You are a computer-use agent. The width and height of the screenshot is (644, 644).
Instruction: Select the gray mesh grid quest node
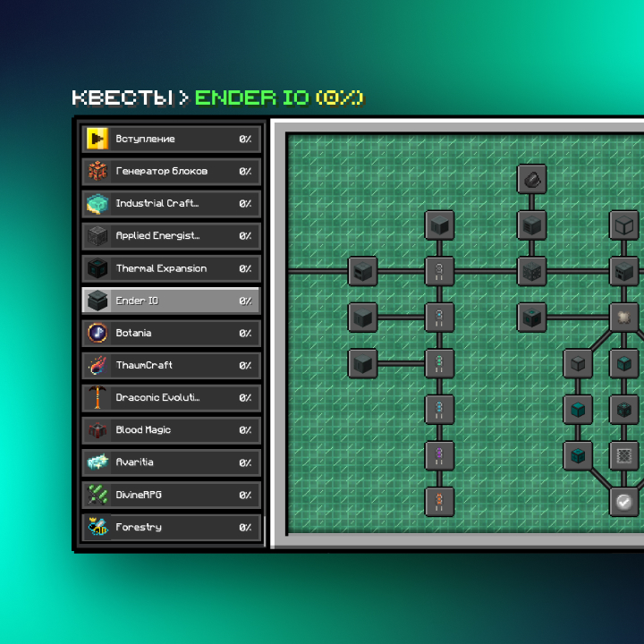624,455
